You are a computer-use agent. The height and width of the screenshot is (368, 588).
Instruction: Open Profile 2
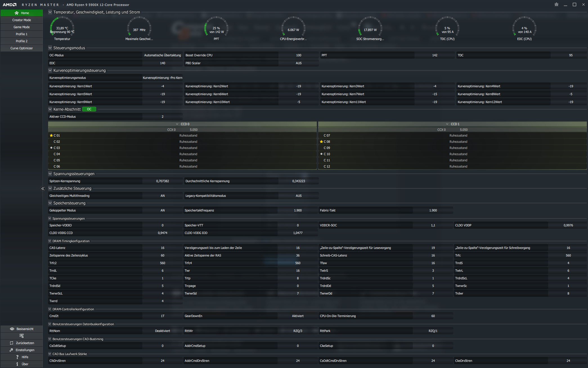click(x=22, y=41)
